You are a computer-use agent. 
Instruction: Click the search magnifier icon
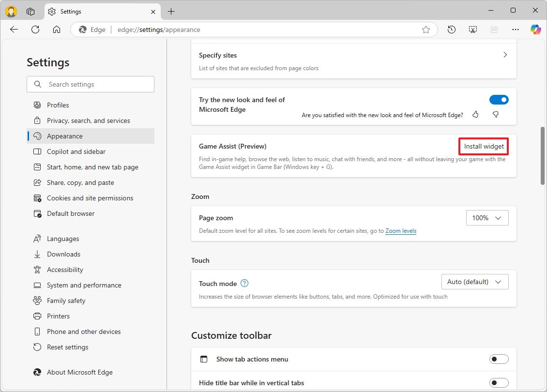pyautogui.click(x=38, y=84)
